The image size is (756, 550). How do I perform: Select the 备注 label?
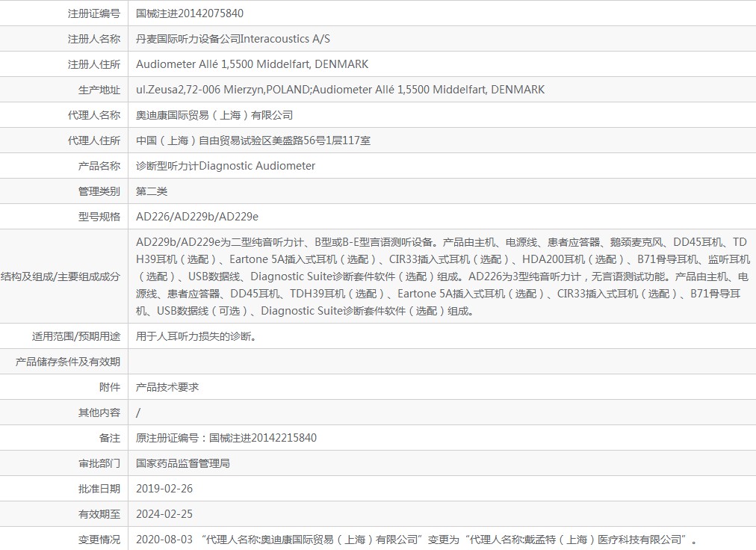coord(110,438)
